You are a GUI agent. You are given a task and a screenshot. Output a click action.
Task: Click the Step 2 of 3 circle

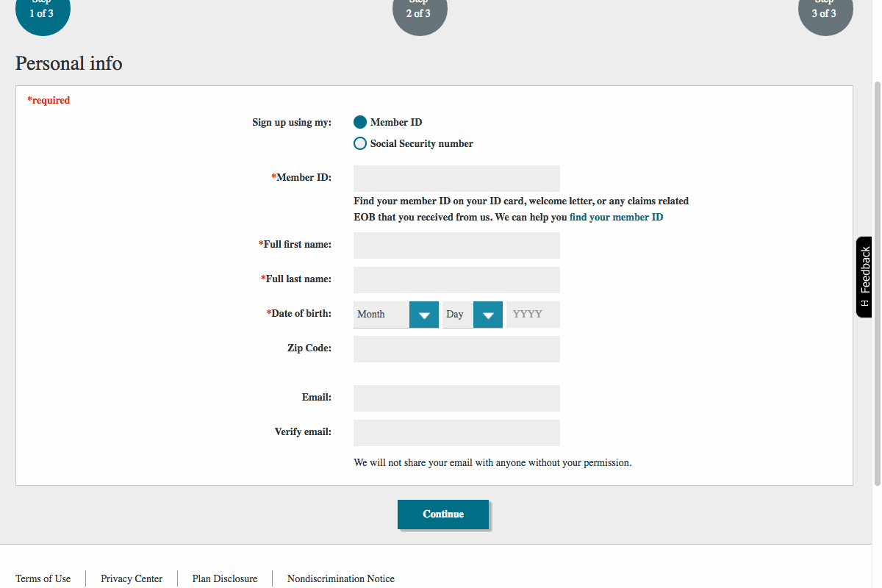coord(420,11)
